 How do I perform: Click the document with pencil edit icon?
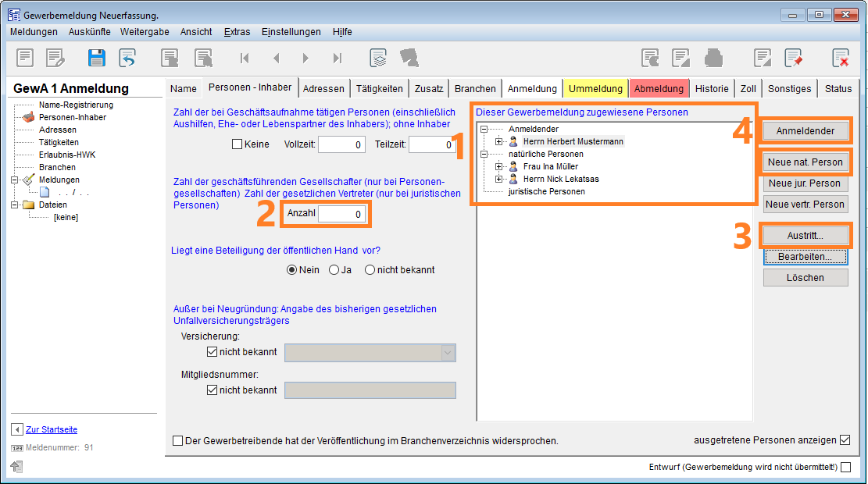pos(55,58)
